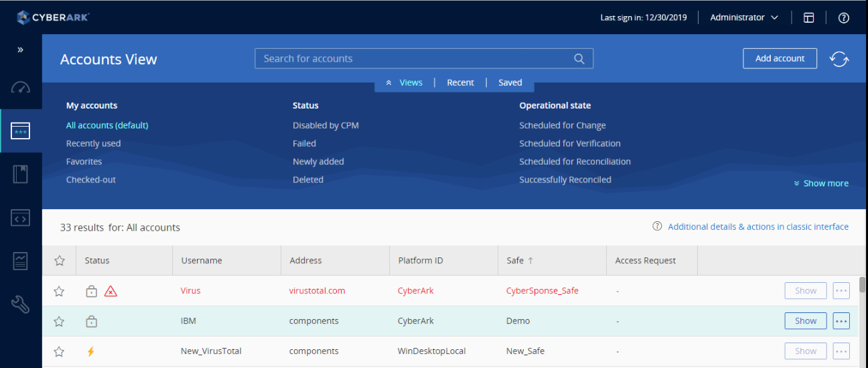
Task: Open more actions for Virus row
Action: tap(841, 291)
